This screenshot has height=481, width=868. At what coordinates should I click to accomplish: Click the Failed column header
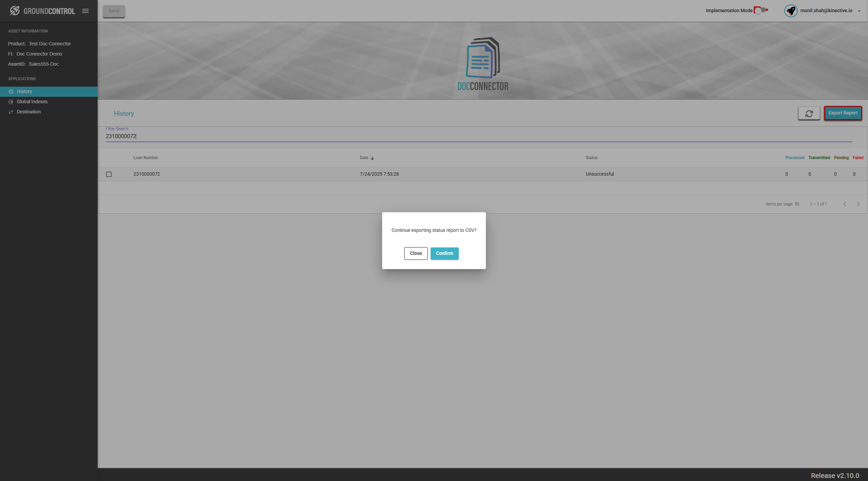858,158
